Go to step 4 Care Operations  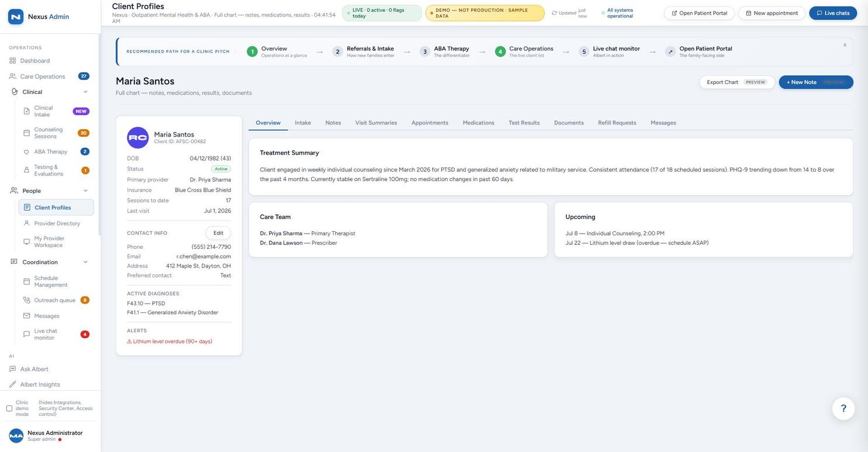524,51
